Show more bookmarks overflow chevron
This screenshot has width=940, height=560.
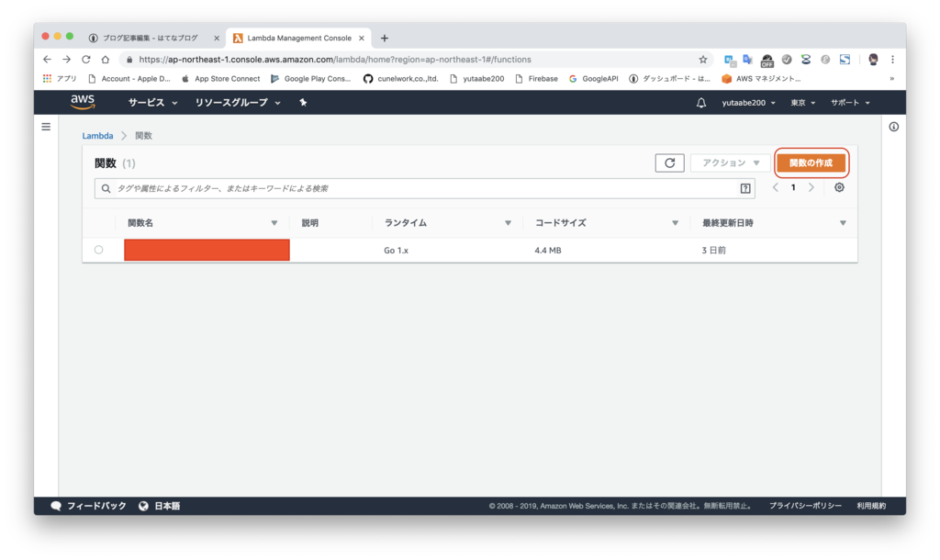coord(892,79)
